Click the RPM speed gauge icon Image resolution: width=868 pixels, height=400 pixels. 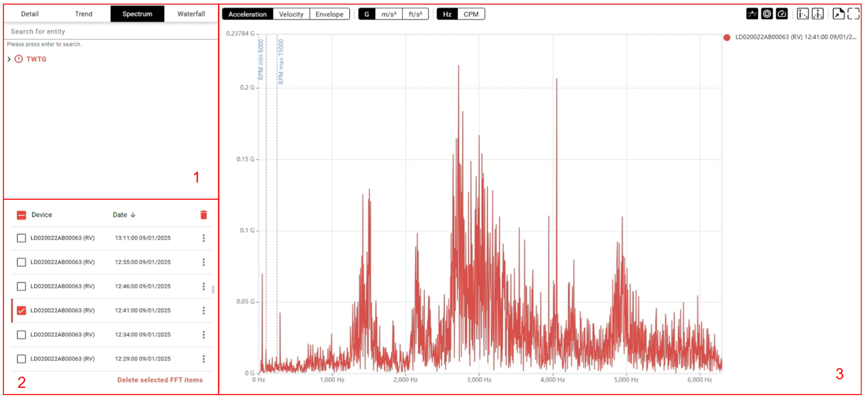782,14
